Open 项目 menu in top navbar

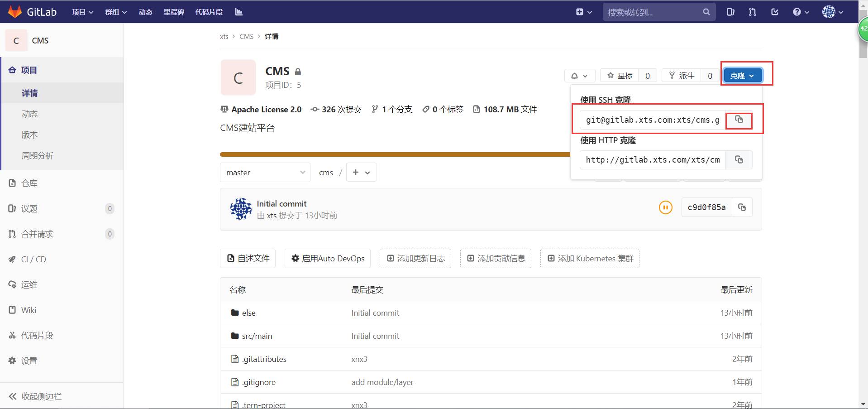[x=82, y=12]
